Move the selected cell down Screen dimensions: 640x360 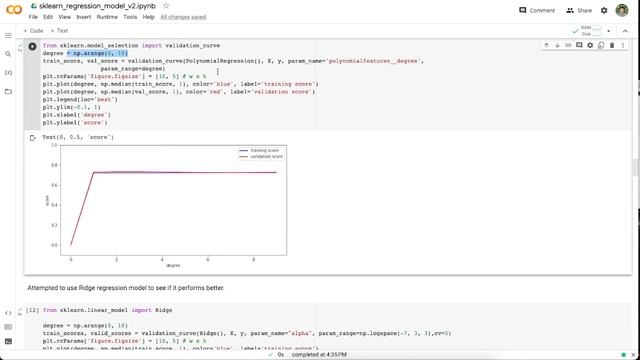557,45
